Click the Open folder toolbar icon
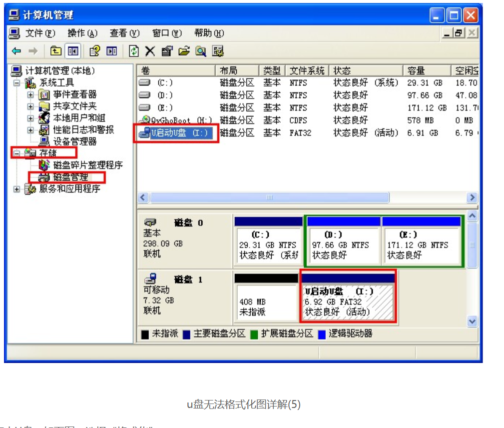 184,51
